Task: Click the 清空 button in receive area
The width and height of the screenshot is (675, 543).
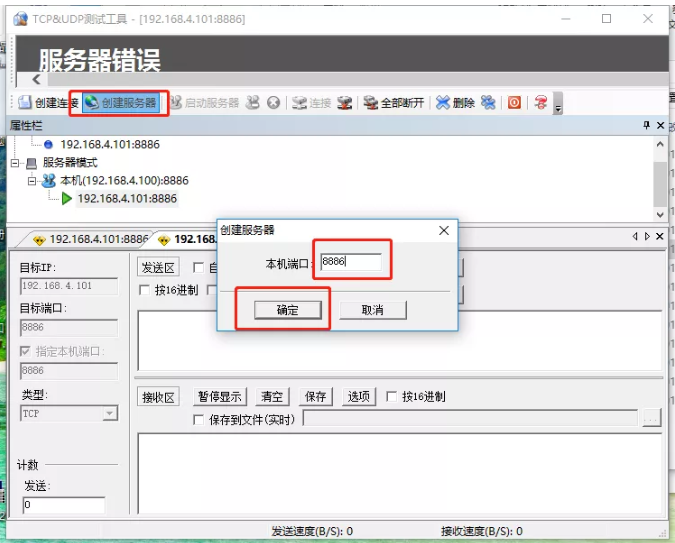Action: tap(272, 397)
